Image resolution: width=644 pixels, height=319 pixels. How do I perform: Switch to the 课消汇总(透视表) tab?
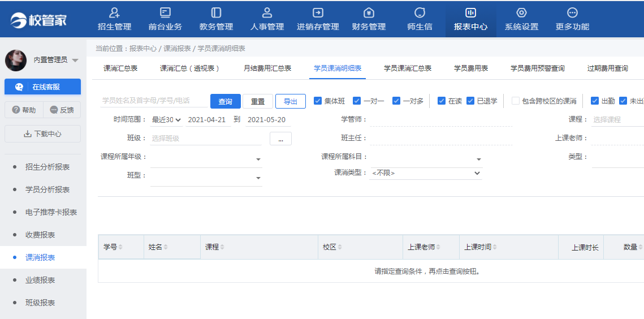pos(190,68)
